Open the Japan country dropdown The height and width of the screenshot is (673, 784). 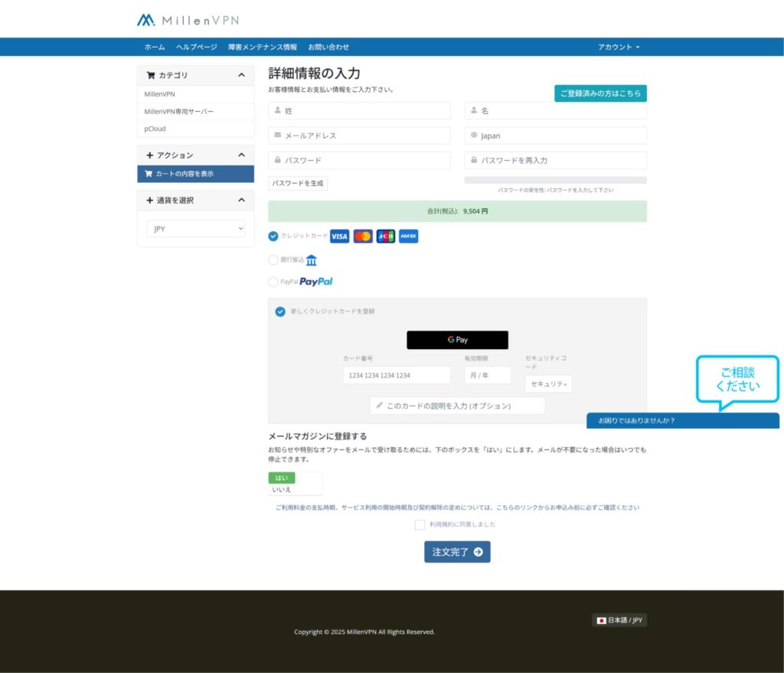(x=556, y=136)
